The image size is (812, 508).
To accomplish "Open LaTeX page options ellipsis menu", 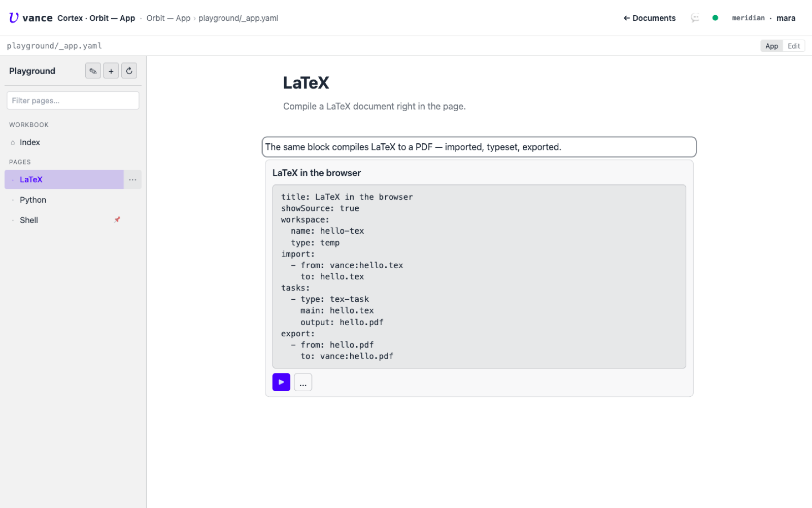I will [x=132, y=179].
